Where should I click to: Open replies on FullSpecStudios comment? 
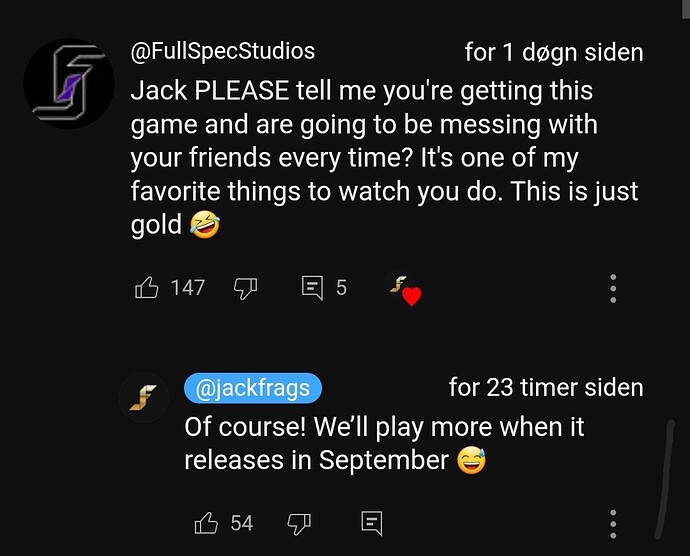pos(312,288)
